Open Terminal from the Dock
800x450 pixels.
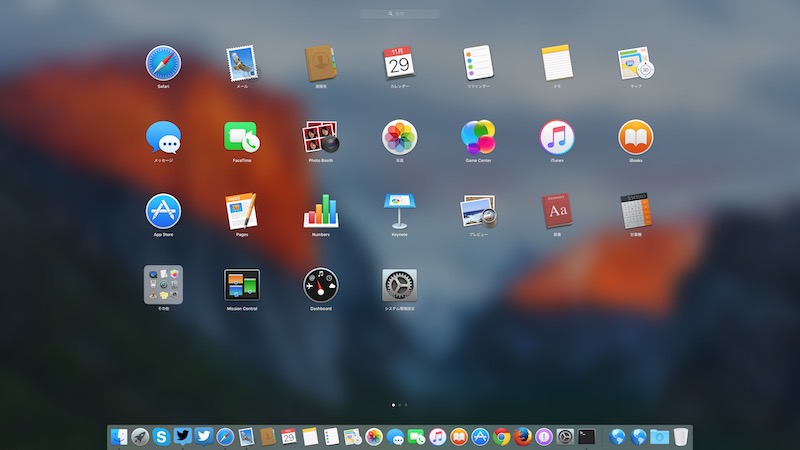(x=587, y=436)
